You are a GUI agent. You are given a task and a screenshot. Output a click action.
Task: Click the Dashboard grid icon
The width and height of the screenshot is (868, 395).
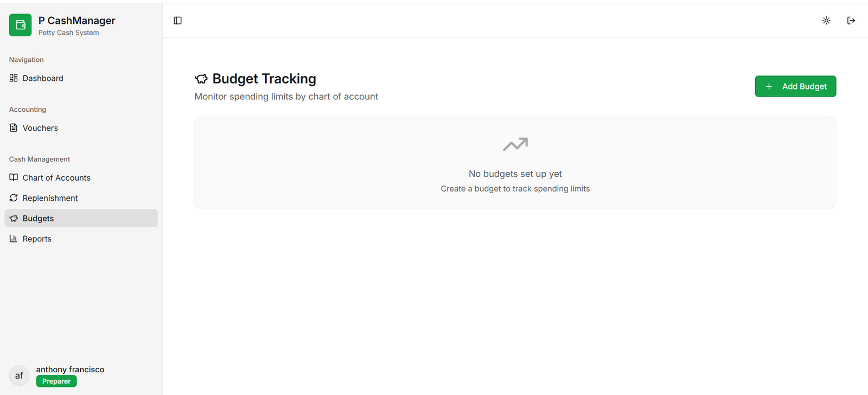14,78
